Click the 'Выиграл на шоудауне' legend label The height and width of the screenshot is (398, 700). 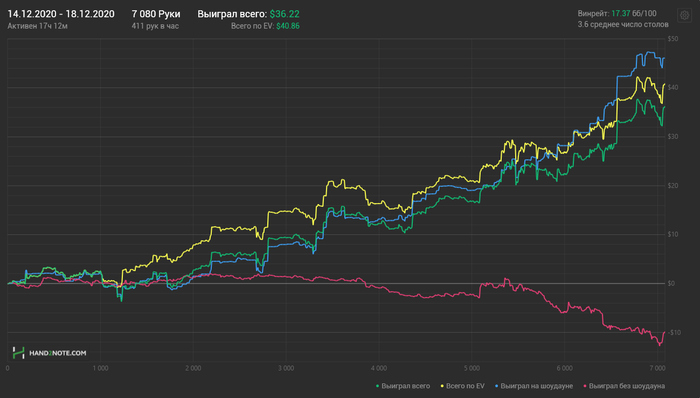click(537, 386)
